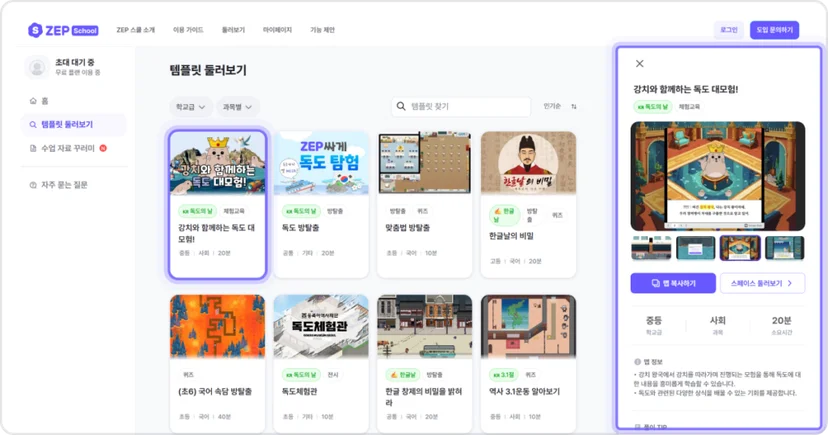Open the 역사 3.1운동 알아보기 card thumbnail
Image resolution: width=828 pixels, height=435 pixels.
coord(528,326)
